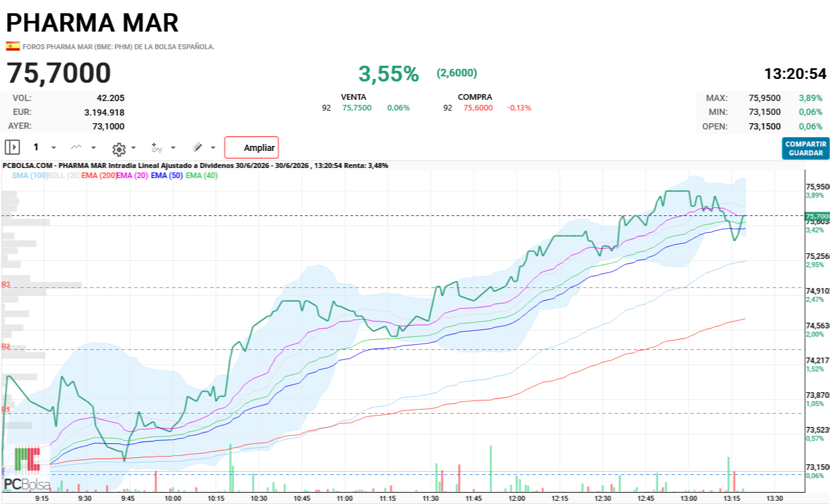830x504 pixels.
Task: Click the chart caption starting PCBOLSA.COM
Action: [x=195, y=165]
